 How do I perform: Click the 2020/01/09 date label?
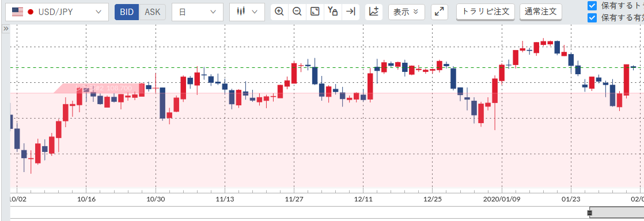(x=502, y=199)
